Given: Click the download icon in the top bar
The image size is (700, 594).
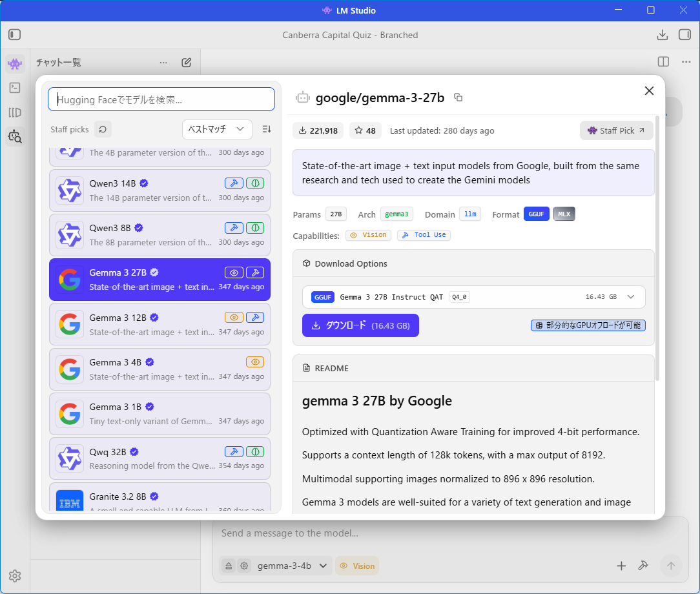Looking at the screenshot, I should coord(662,35).
